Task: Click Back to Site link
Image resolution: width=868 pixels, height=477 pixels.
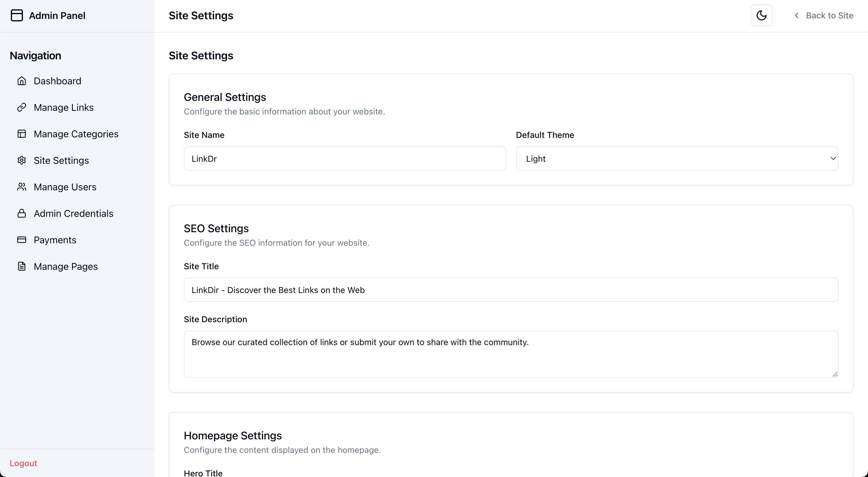Action: tap(830, 15)
